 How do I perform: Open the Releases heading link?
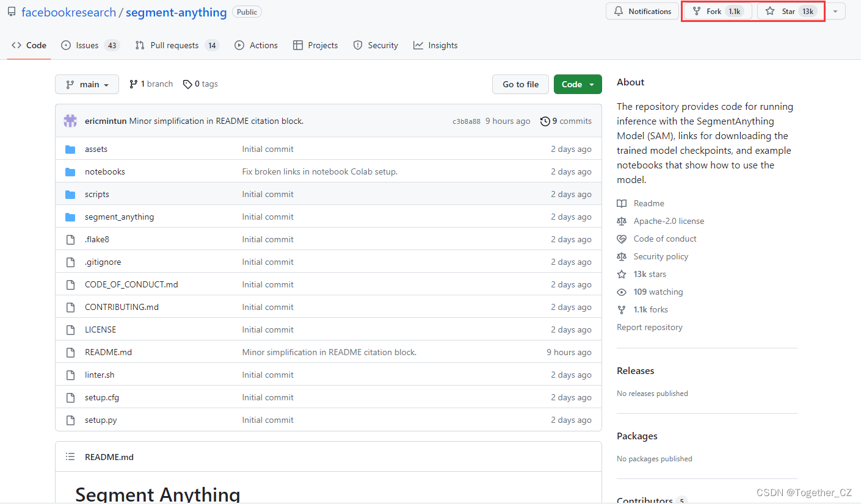coord(635,370)
